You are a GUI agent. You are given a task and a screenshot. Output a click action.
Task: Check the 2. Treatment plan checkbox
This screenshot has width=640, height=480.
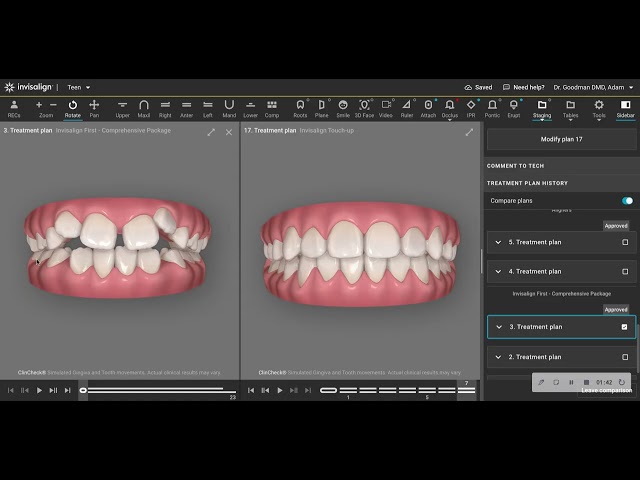click(625, 357)
